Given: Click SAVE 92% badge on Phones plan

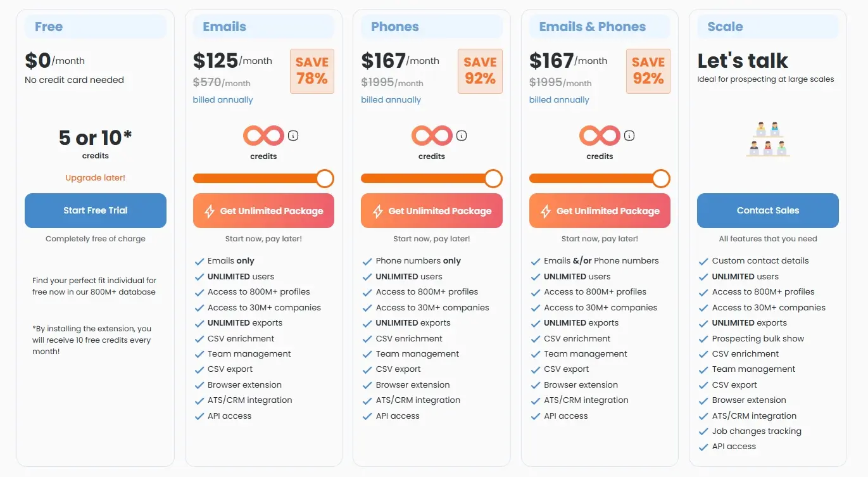Looking at the screenshot, I should [480, 71].
